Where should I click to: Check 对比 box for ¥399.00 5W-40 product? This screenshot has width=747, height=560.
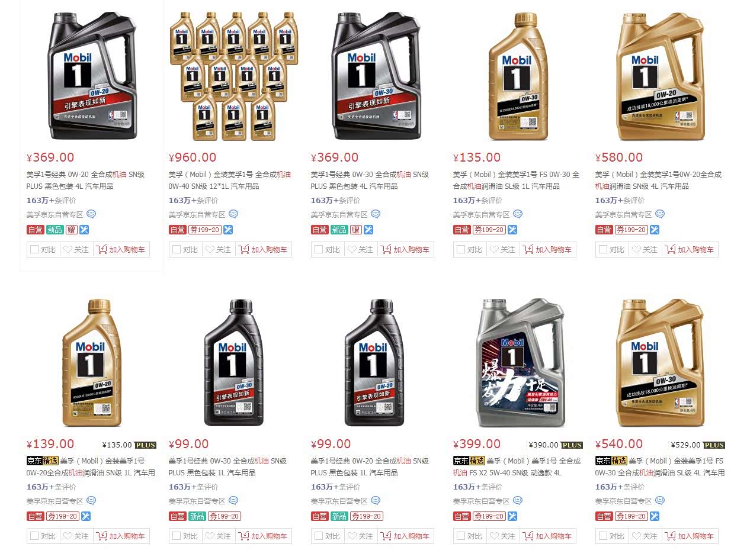pyautogui.click(x=460, y=536)
